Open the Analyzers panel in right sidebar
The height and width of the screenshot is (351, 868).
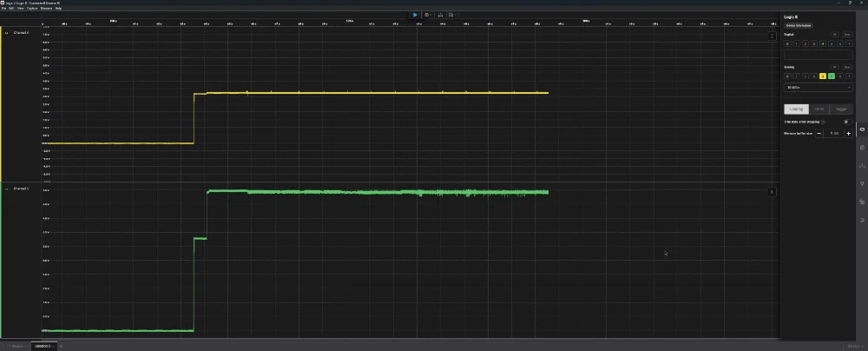(861, 148)
